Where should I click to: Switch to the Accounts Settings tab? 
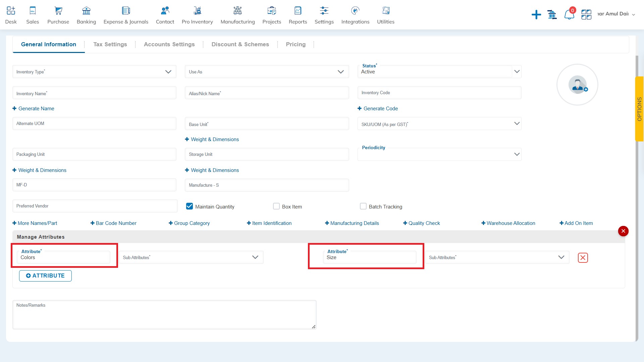pyautogui.click(x=169, y=44)
